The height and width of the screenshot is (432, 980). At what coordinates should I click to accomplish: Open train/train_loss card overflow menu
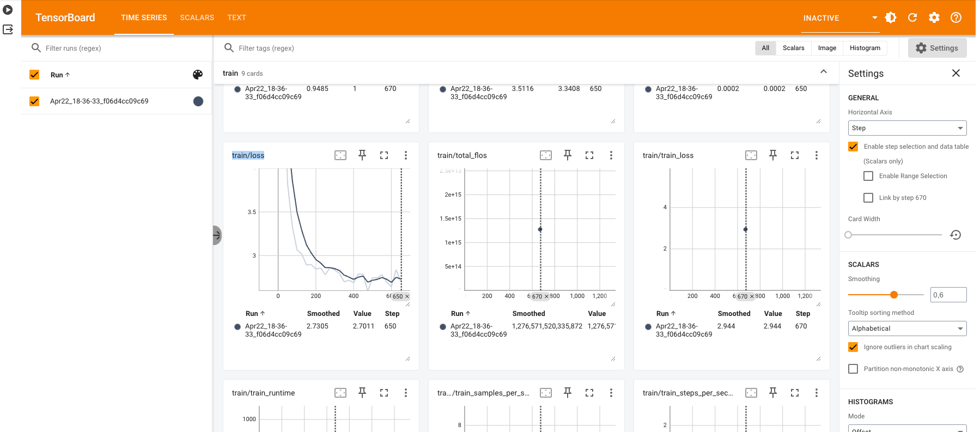(x=817, y=155)
